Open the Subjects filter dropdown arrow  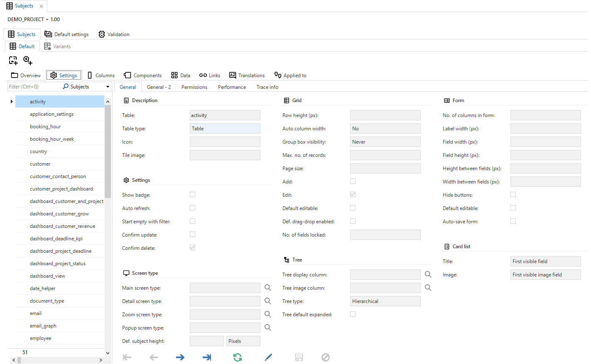click(x=108, y=87)
